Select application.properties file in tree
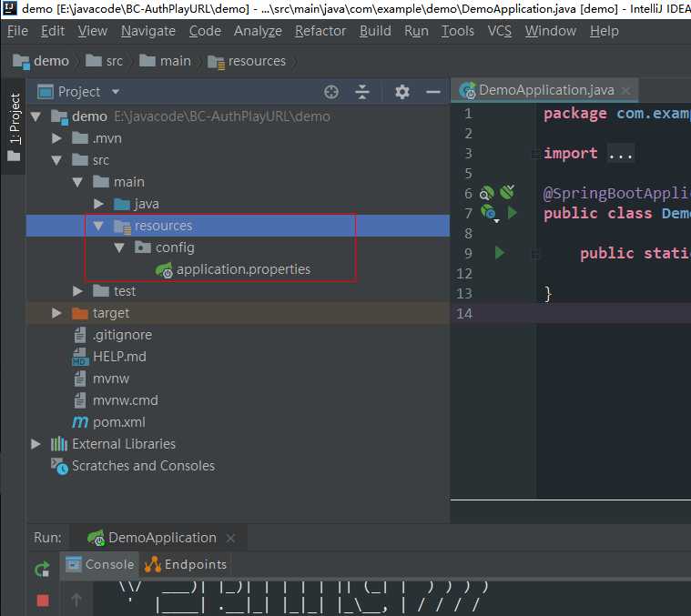691x616 pixels. coord(242,269)
